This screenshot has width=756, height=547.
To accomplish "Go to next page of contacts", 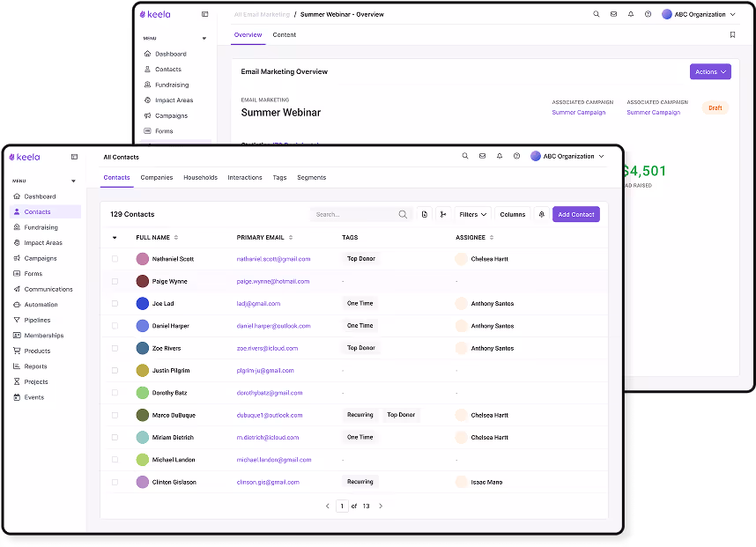I will point(381,506).
